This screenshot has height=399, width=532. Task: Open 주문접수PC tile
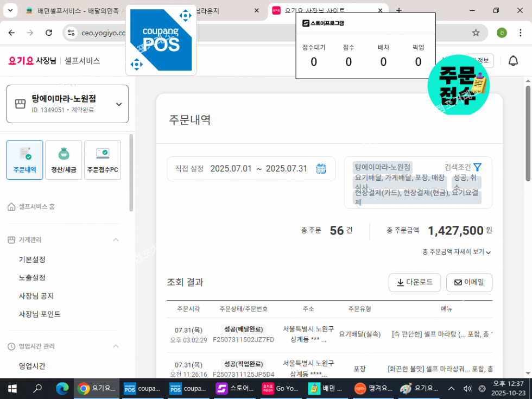103,160
